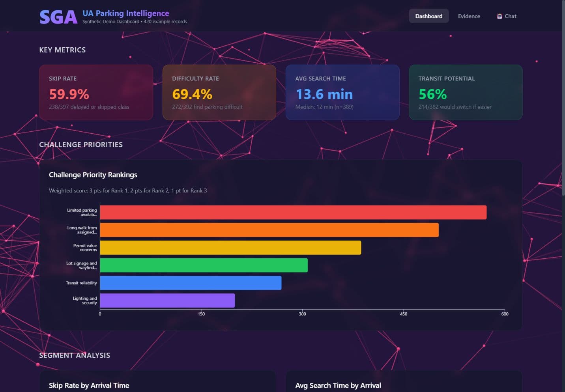Select the Difficulty Rate metric card
This screenshot has height=392, width=565.
pos(219,92)
